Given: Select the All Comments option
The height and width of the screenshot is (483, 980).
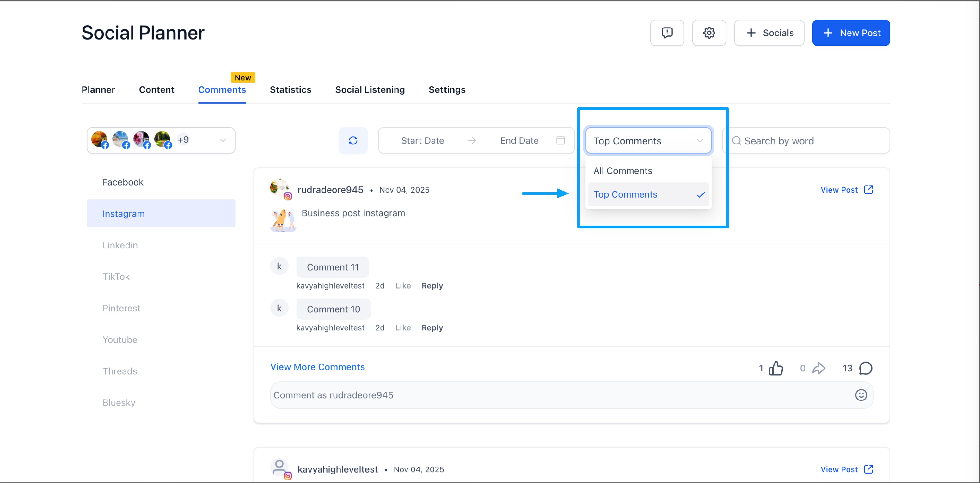Looking at the screenshot, I should 622,171.
